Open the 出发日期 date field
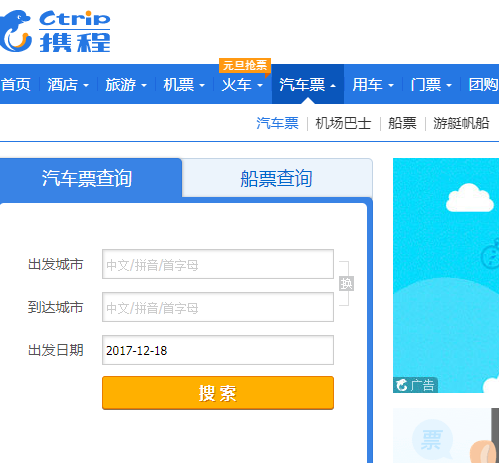This screenshot has width=499, height=463. (x=218, y=350)
